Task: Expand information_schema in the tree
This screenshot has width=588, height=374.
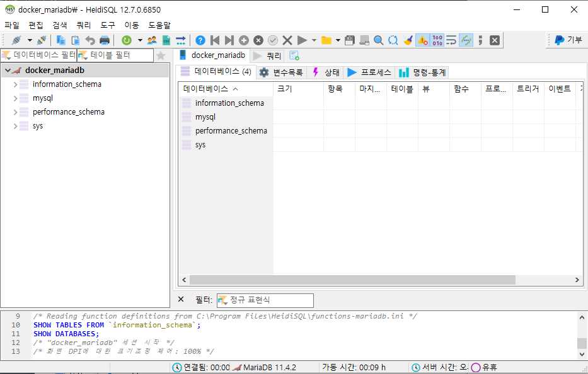Action: click(x=15, y=84)
